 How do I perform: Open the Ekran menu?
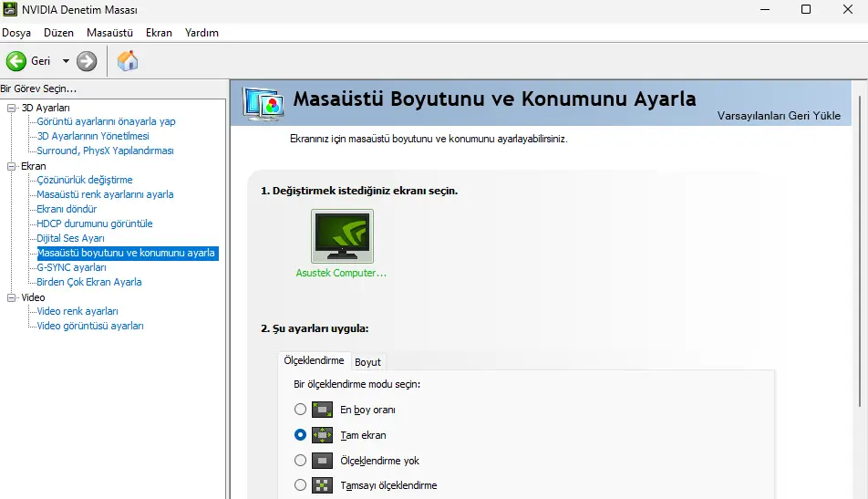click(159, 33)
